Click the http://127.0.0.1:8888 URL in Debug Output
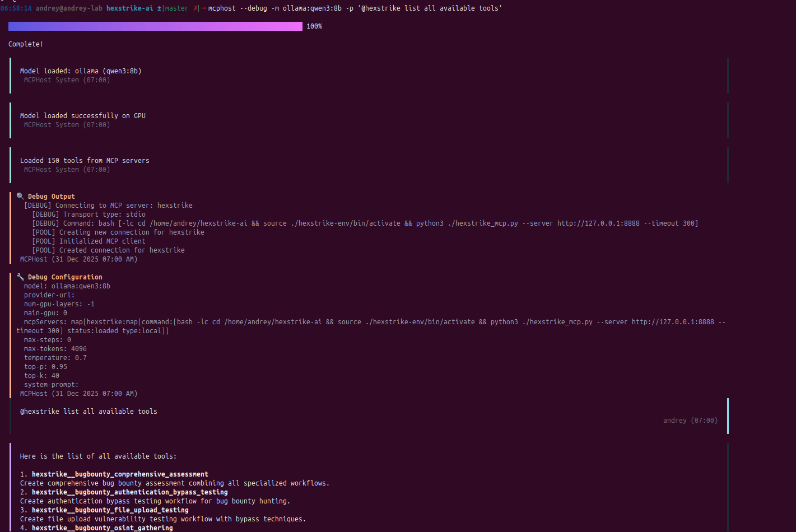 tap(598, 223)
